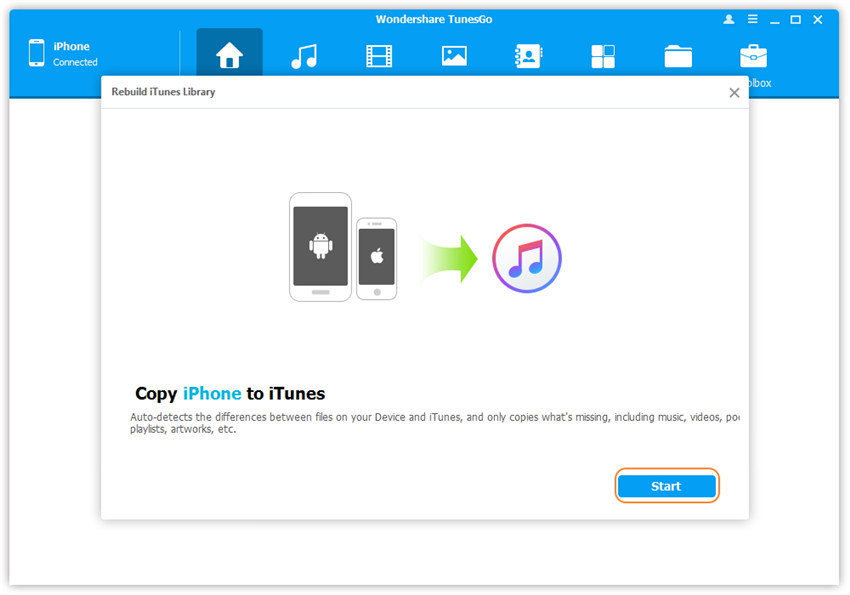Click the iTunes music note logo

[x=527, y=258]
